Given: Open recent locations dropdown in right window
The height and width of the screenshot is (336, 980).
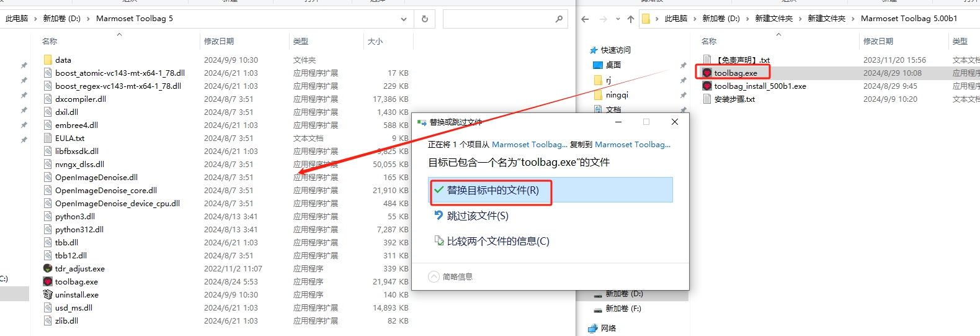Looking at the screenshot, I should (618, 19).
